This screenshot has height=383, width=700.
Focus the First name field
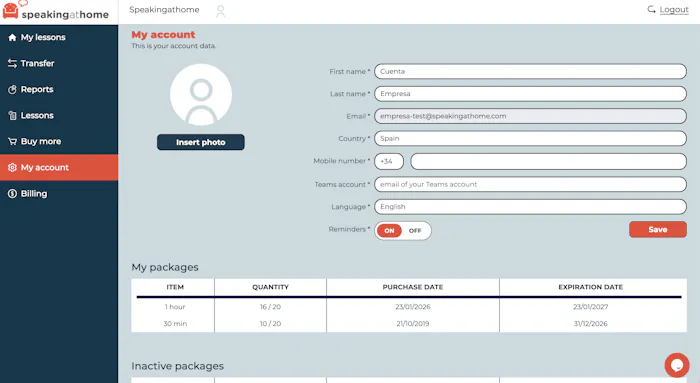(x=530, y=71)
